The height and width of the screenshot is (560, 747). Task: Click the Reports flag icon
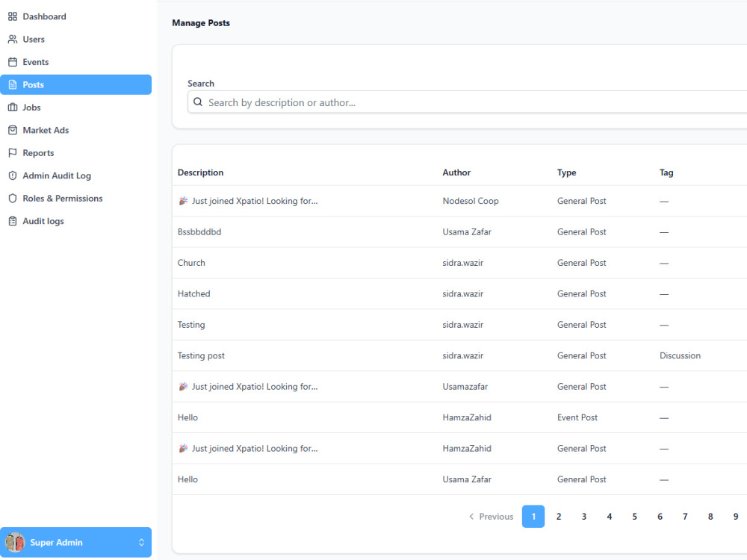[x=13, y=153]
